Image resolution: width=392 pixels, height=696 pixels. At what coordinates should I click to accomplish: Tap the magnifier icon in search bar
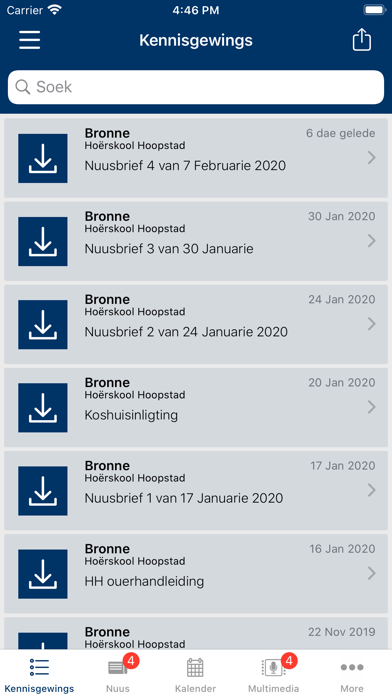23,87
